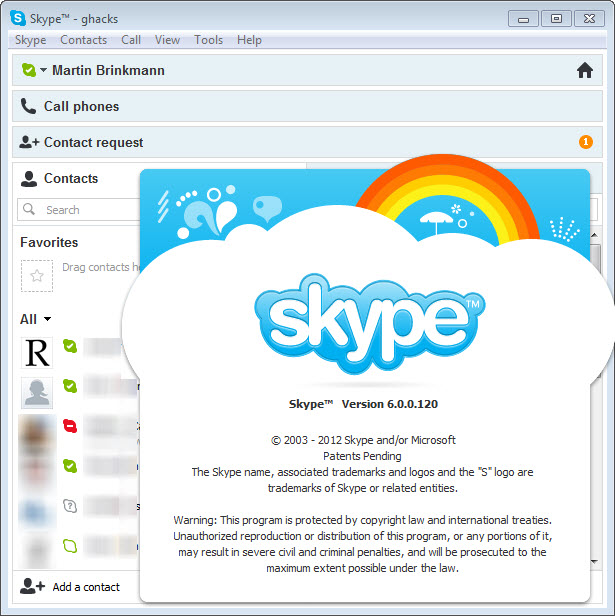Open Martin Brinkmann profile name

click(108, 70)
